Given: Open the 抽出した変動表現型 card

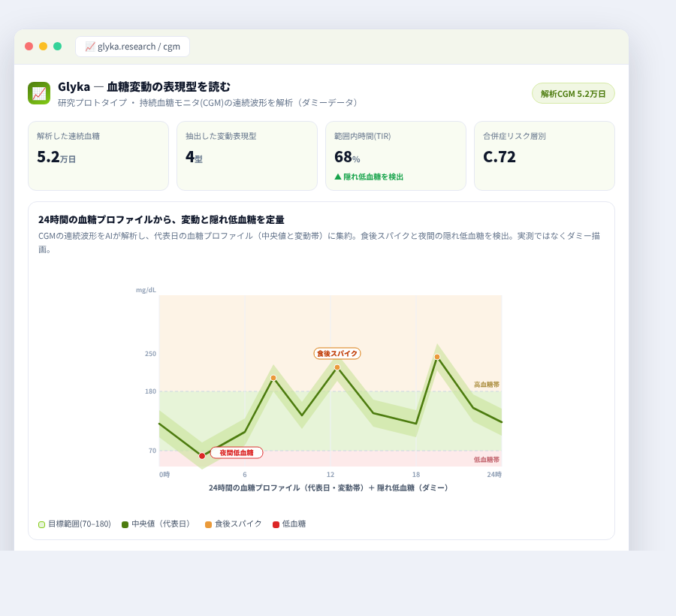Looking at the screenshot, I should click(247, 156).
